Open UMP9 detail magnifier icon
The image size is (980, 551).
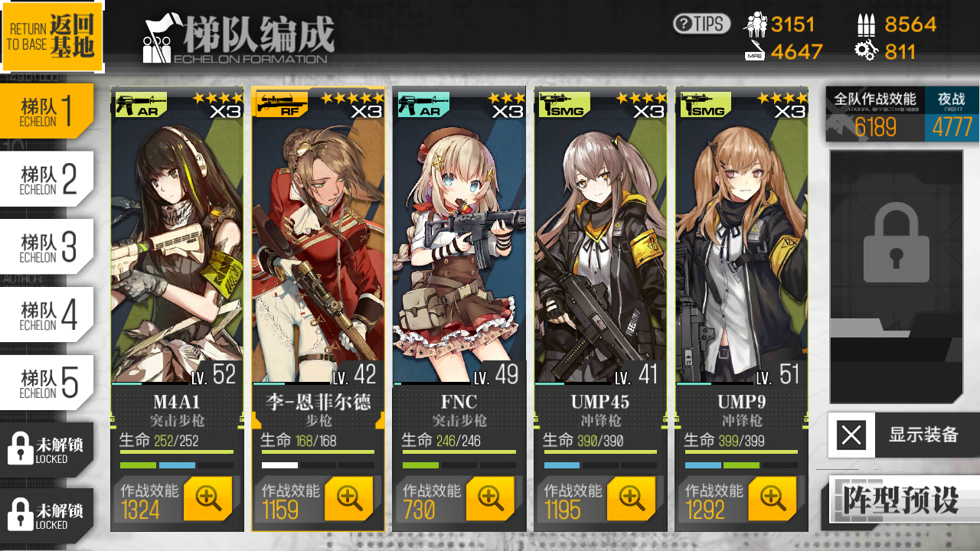[x=773, y=499]
